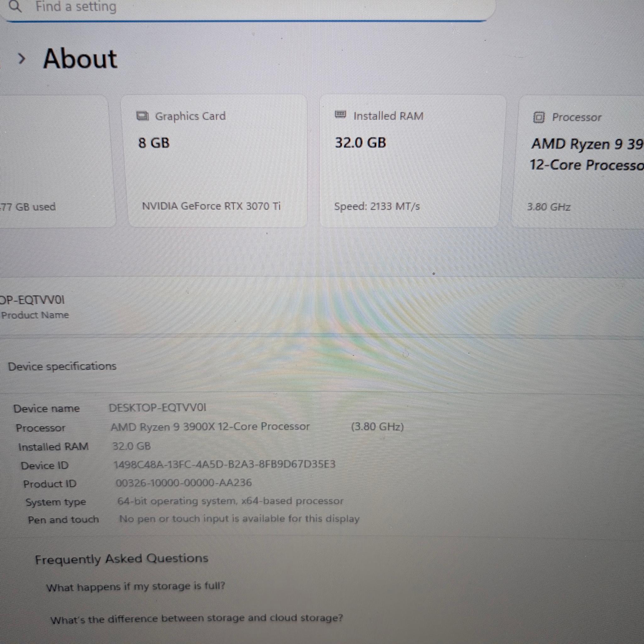Click the breadcrumb chevron before About
Image resolution: width=644 pixels, height=644 pixels.
pos(22,59)
